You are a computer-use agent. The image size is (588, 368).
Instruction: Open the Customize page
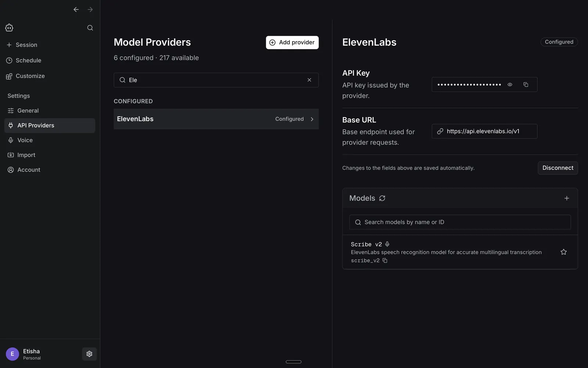[25, 76]
